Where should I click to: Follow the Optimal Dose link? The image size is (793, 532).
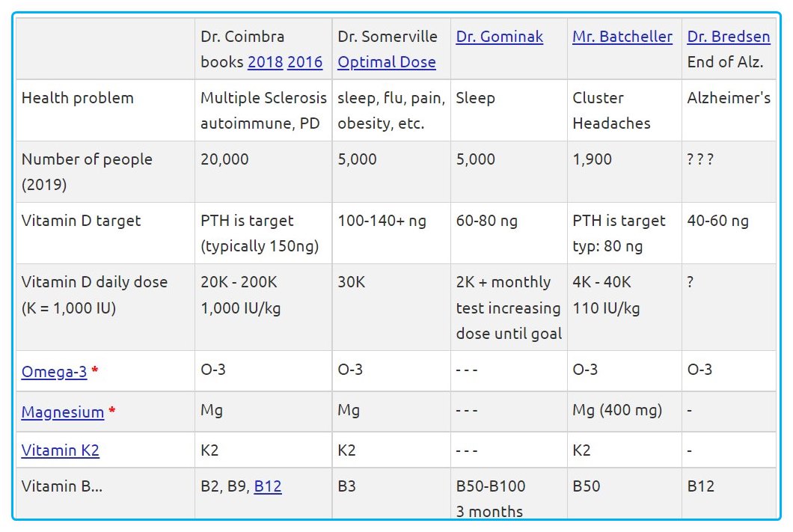(386, 62)
